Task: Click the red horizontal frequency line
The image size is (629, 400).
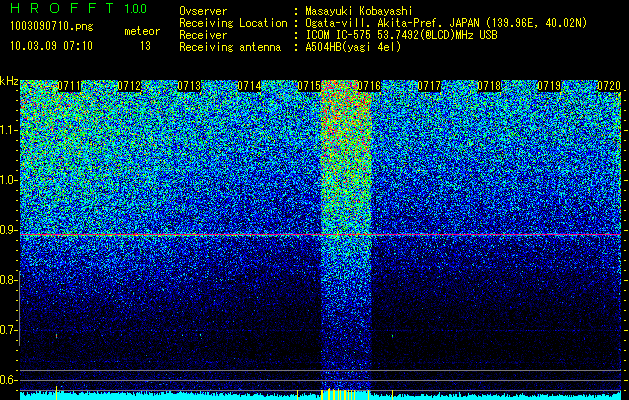Action: point(320,234)
